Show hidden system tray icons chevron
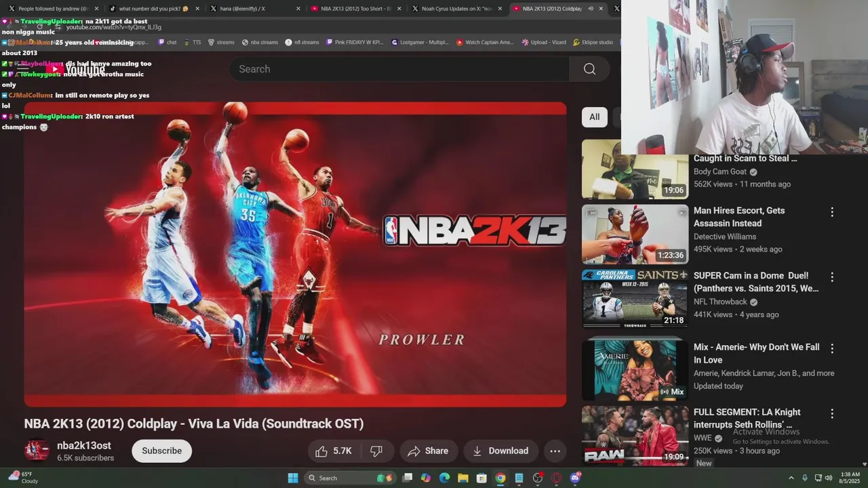 [x=791, y=478]
